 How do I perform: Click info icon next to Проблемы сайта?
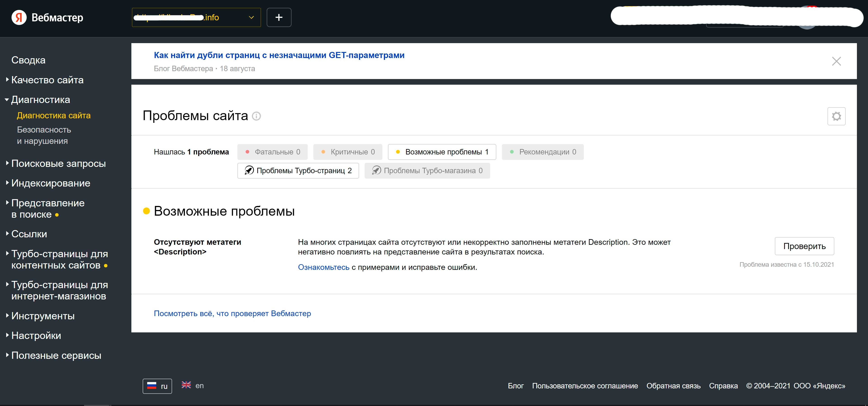(256, 116)
